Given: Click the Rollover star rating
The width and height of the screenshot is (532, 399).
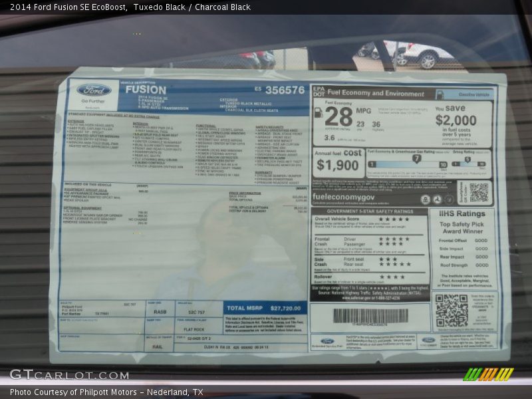Looking at the screenshot, I should coord(392,277).
